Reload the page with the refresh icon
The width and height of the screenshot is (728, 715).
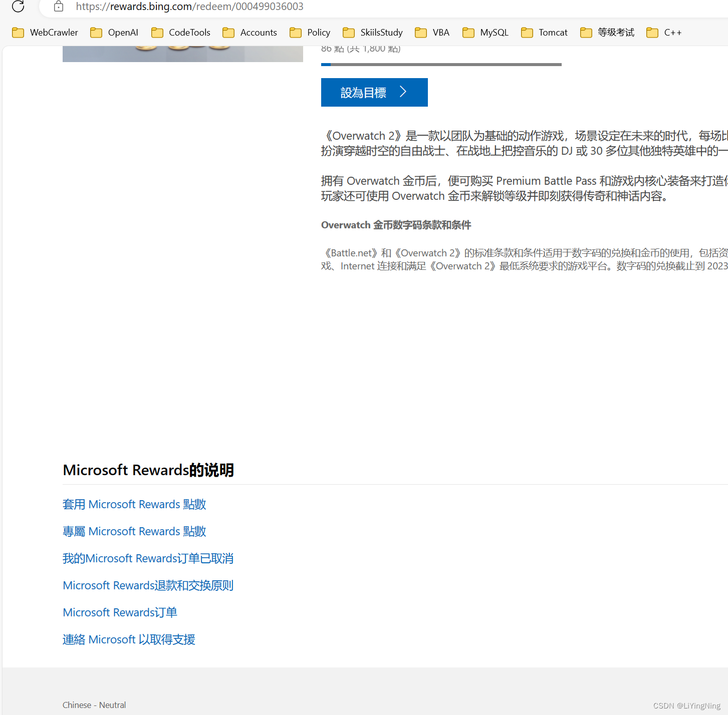click(18, 7)
